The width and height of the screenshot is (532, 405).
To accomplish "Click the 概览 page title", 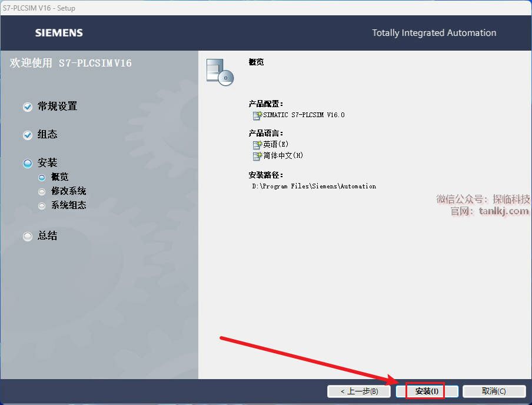I will (256, 62).
